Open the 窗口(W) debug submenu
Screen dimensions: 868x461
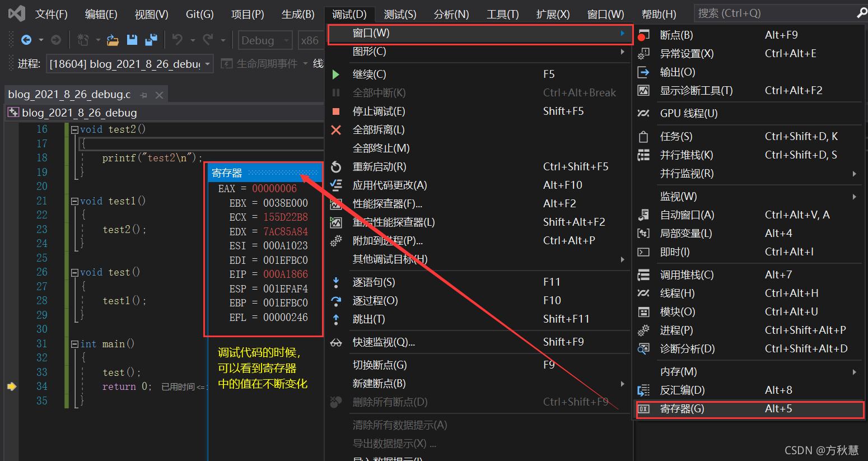[480, 34]
